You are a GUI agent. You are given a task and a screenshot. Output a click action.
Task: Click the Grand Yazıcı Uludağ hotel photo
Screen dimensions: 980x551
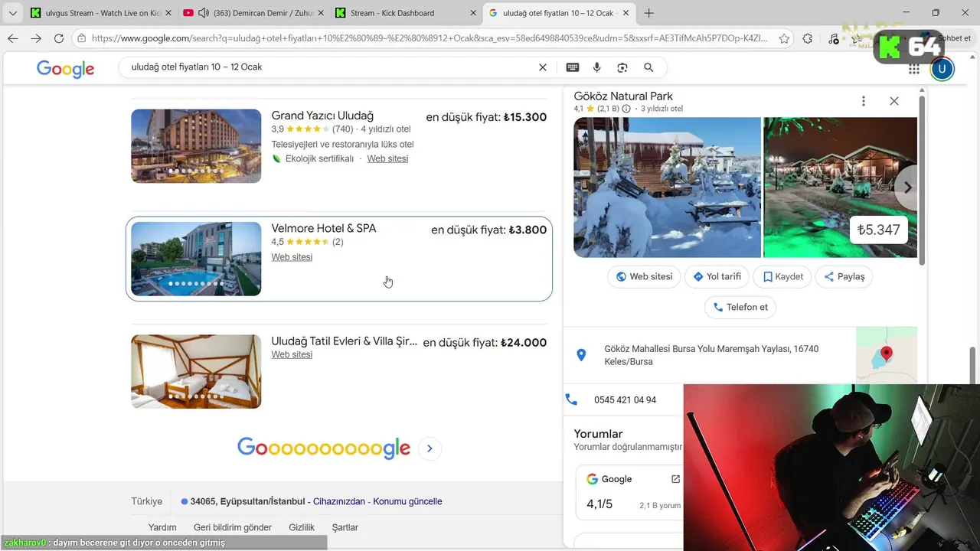click(x=196, y=146)
